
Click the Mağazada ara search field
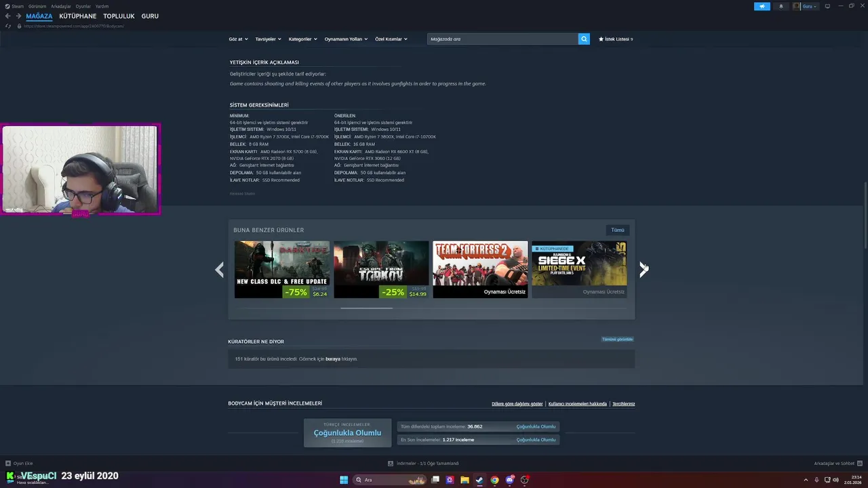click(x=502, y=39)
